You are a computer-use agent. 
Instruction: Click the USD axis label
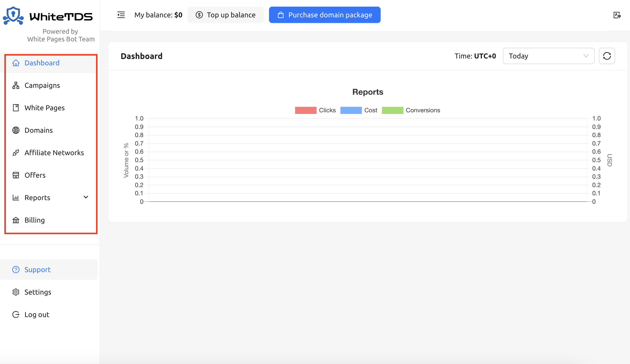click(610, 160)
